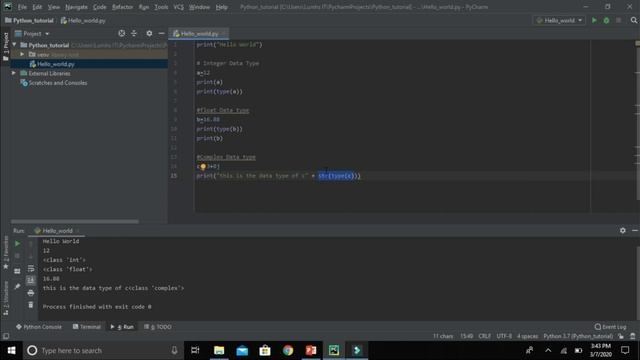Image resolution: width=640 pixels, height=360 pixels.
Task: Open the Refactor menu
Action: pyautogui.click(x=122, y=7)
